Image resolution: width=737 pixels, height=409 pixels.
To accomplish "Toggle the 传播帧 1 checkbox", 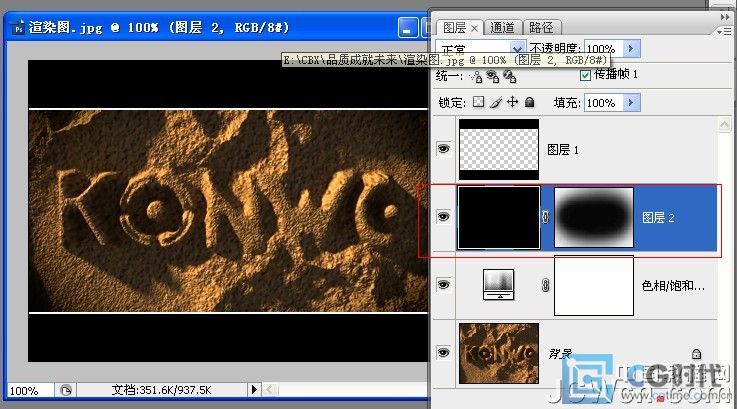I will [585, 75].
